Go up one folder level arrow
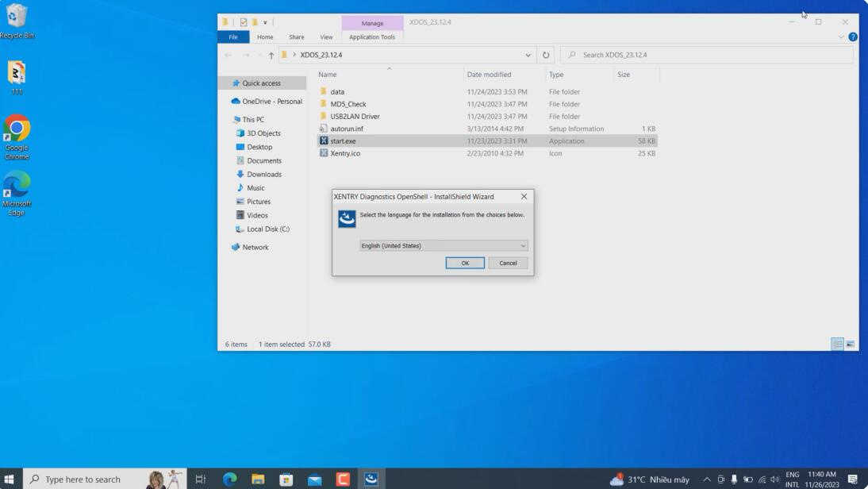Viewport: 868px width, 489px height. click(x=271, y=55)
